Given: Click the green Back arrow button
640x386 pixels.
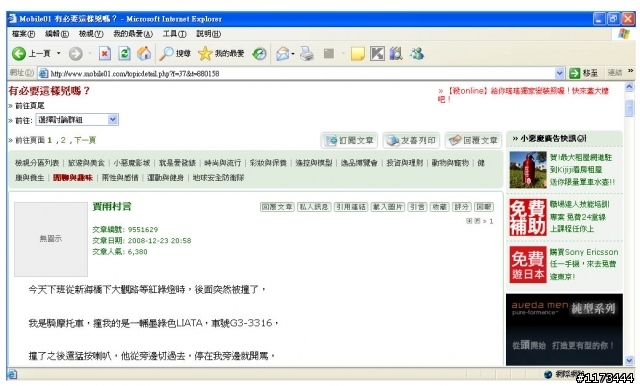Looking at the screenshot, I should tap(19, 53).
